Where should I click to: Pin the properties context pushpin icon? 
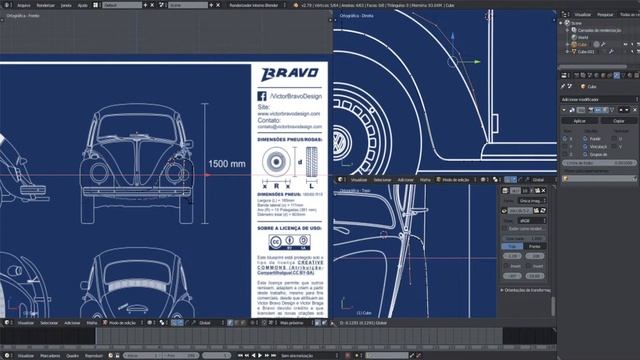[x=563, y=87]
